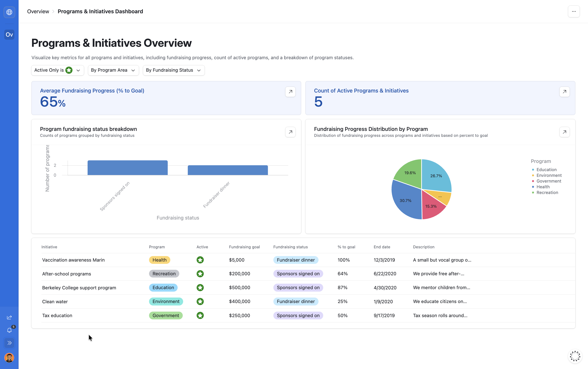Click Active star for Berkeley College support

coord(200,288)
